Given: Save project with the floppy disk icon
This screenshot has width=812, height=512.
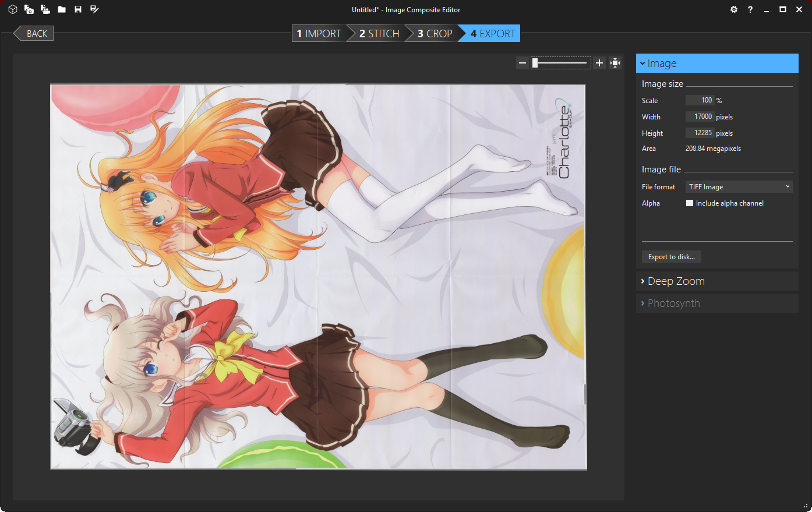Looking at the screenshot, I should (x=78, y=9).
